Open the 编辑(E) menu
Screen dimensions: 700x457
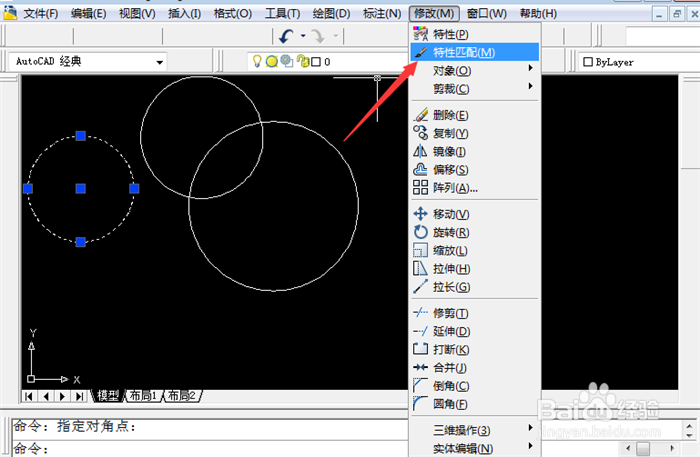coord(88,14)
